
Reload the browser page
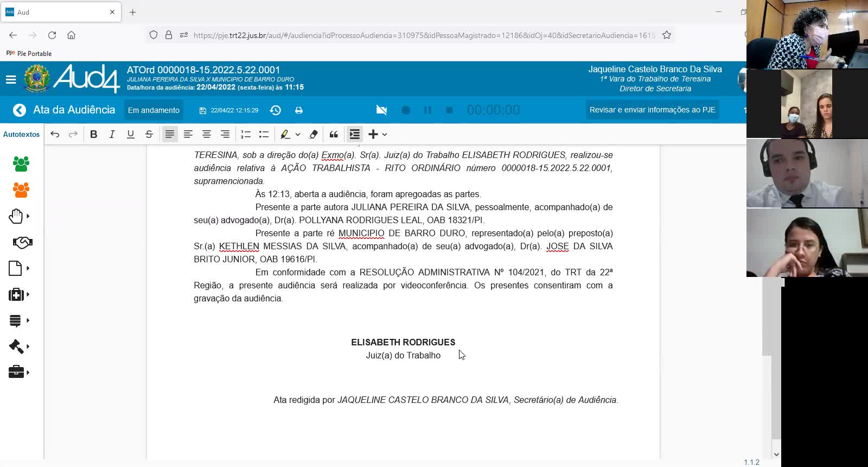52,35
